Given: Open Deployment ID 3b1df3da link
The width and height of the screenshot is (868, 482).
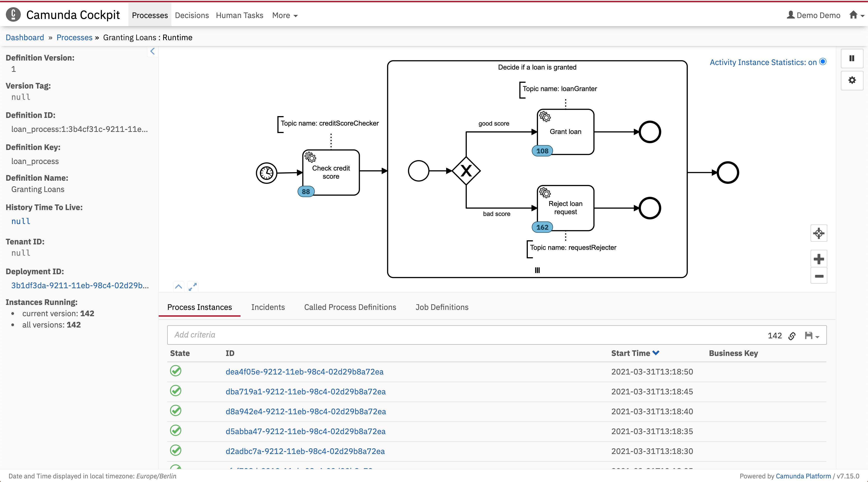Looking at the screenshot, I should coord(80,285).
